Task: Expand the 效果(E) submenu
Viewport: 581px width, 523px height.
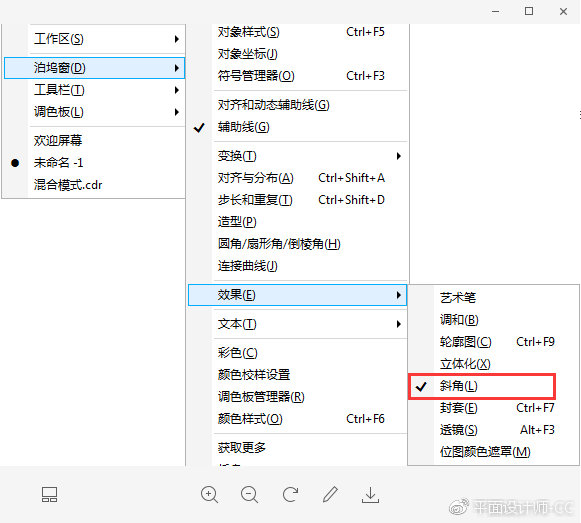Action: pos(298,295)
